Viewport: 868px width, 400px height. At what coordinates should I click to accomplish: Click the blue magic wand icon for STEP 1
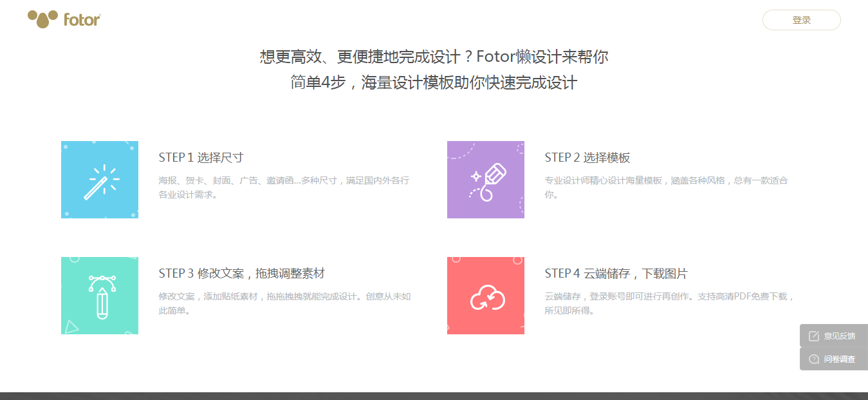(x=100, y=180)
